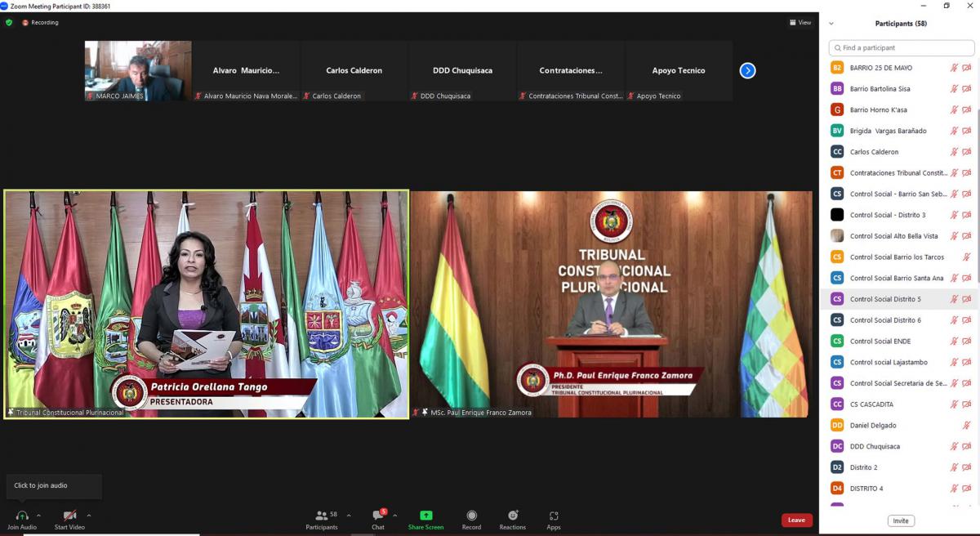Click the Record icon
Screen dimensions: 980x536
coord(471,516)
